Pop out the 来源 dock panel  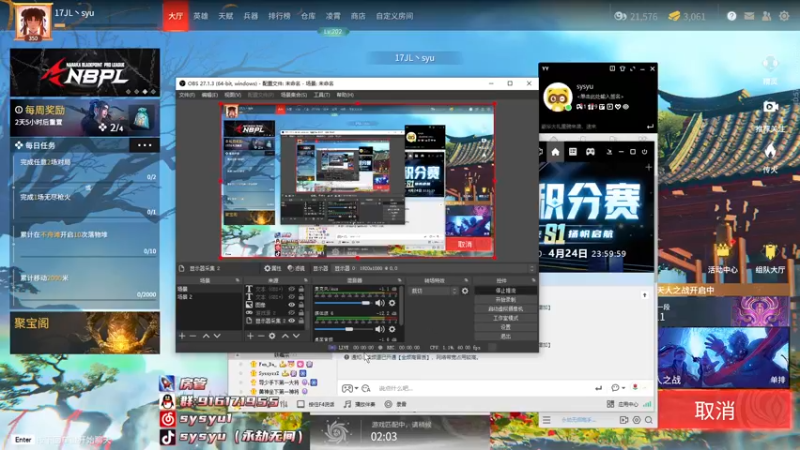coord(306,281)
